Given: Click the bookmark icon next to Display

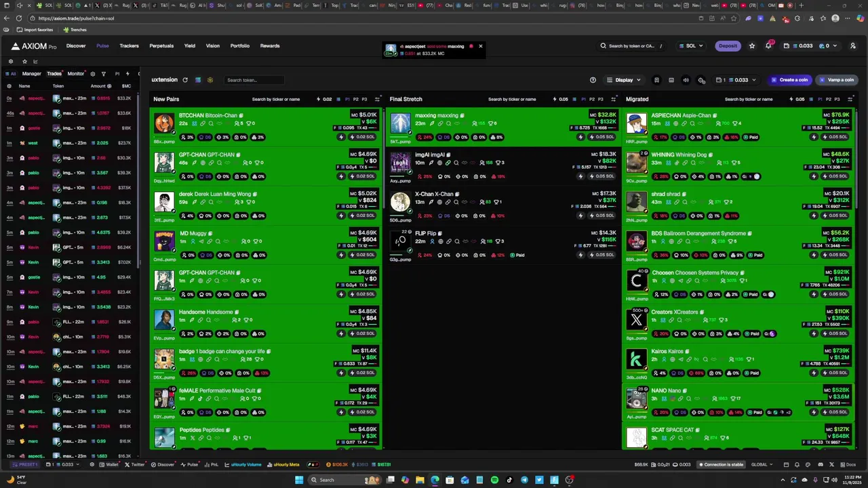Looking at the screenshot, I should click(x=656, y=80).
